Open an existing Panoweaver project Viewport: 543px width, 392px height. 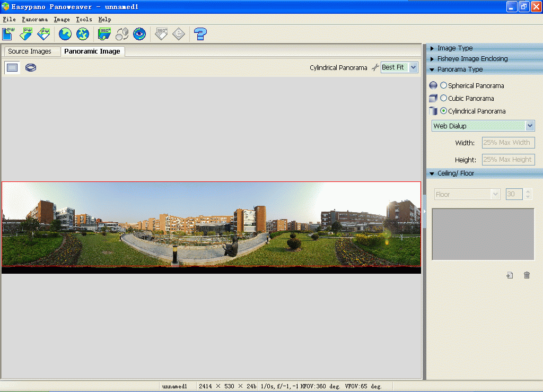(25, 33)
